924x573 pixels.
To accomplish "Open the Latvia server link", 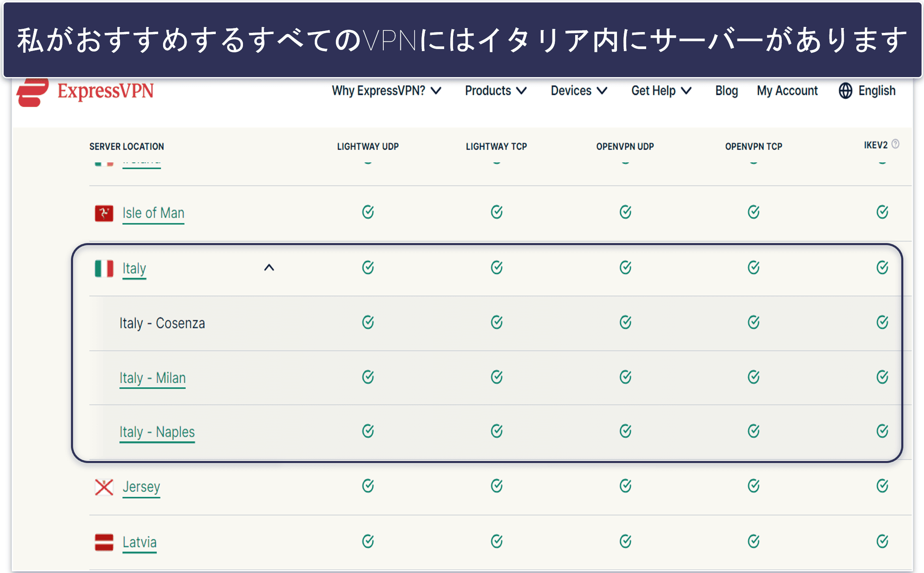I will tap(140, 543).
